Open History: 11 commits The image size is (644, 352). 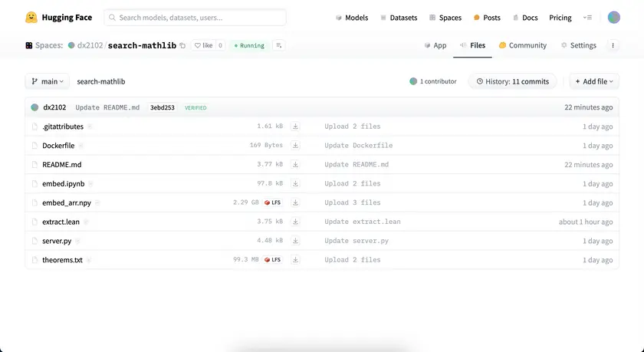513,81
